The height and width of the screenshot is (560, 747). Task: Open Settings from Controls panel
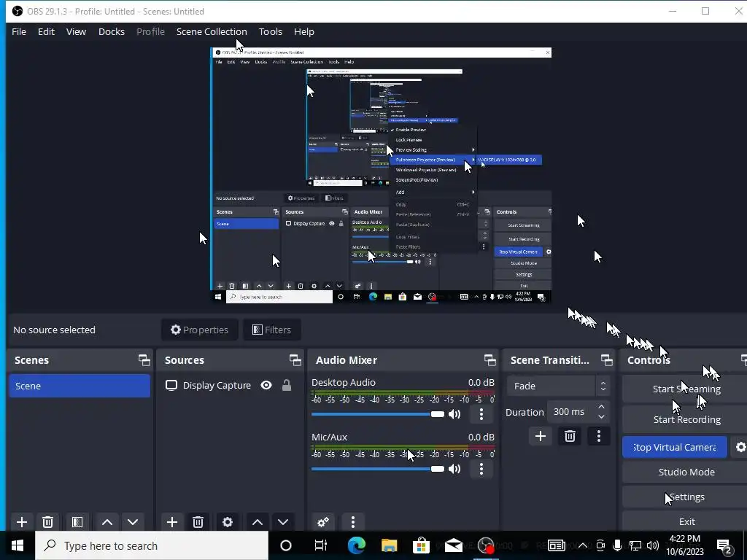coord(686,497)
